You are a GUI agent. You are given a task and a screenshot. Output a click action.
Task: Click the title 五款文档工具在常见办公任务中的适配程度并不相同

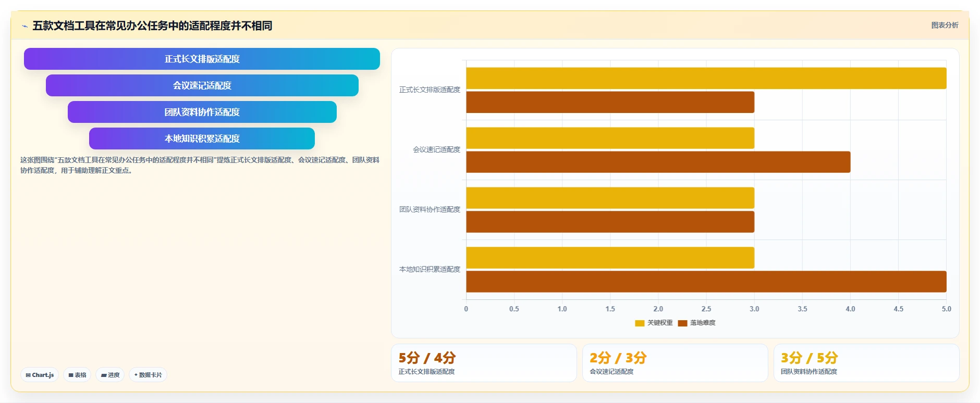(x=152, y=26)
